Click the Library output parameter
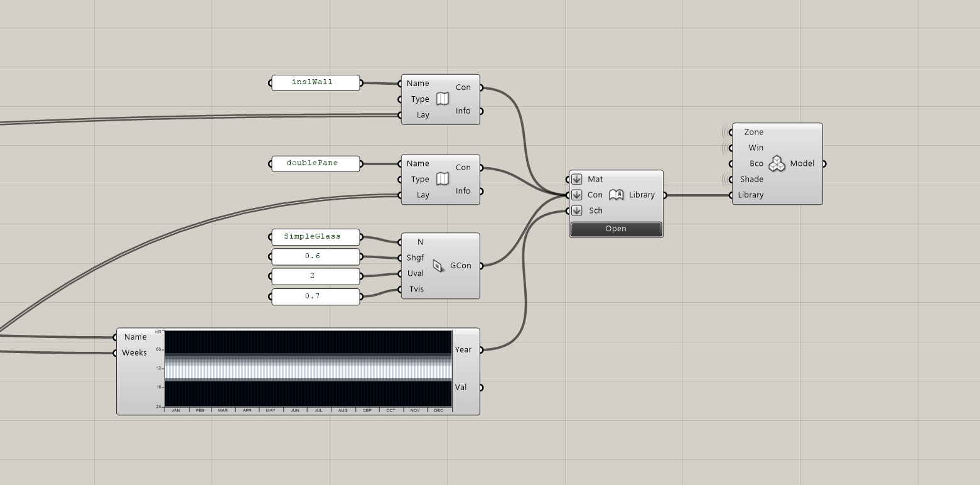980x485 pixels. tap(642, 195)
